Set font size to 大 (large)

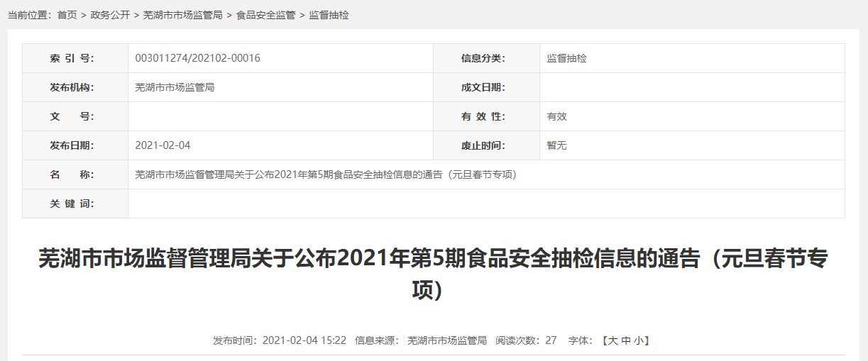612,340
